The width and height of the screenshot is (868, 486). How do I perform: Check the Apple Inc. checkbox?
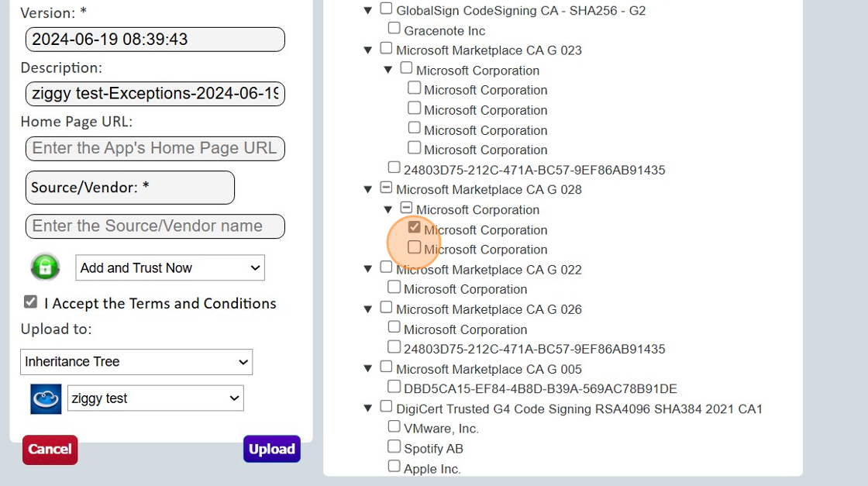coord(394,466)
